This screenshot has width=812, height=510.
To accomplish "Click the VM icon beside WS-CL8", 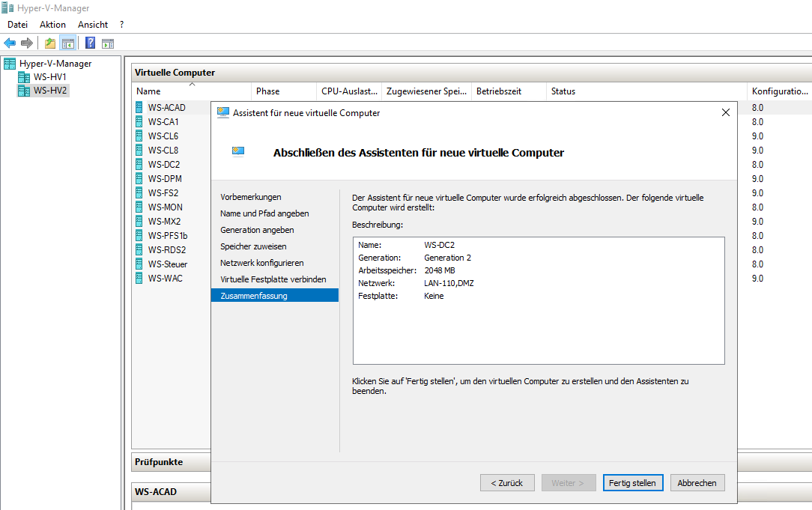I will 139,150.
